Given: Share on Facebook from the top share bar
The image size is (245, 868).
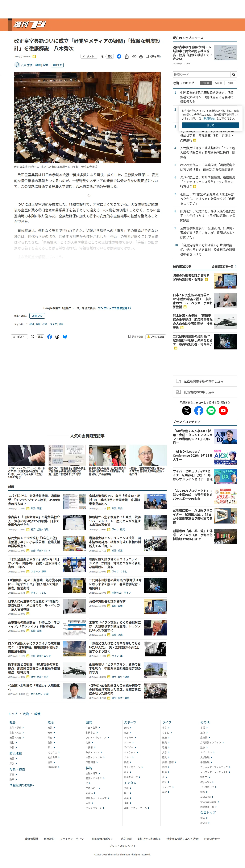Looking at the screenshot, I should (x=119, y=56).
